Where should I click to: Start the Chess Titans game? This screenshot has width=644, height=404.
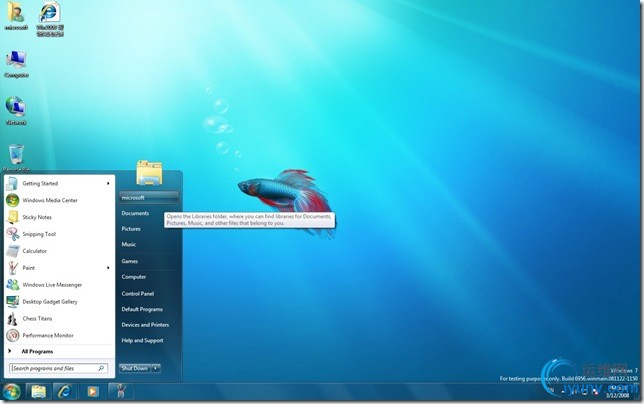click(60, 318)
